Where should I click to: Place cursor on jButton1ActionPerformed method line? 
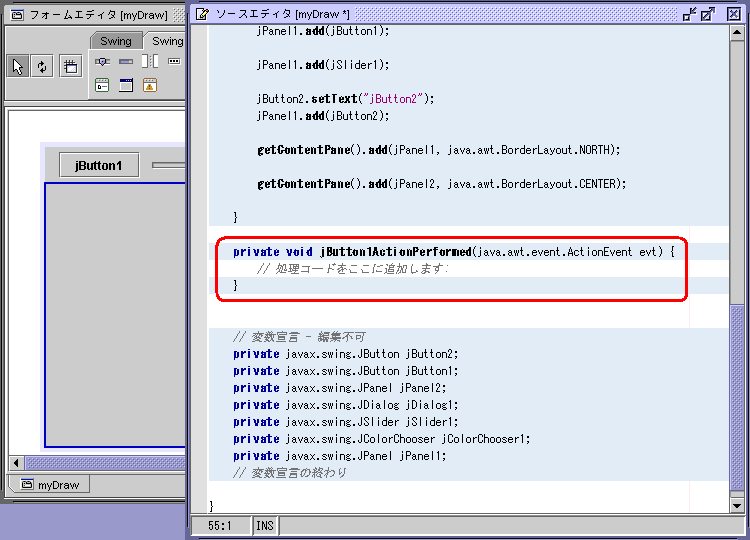pyautogui.click(x=453, y=252)
